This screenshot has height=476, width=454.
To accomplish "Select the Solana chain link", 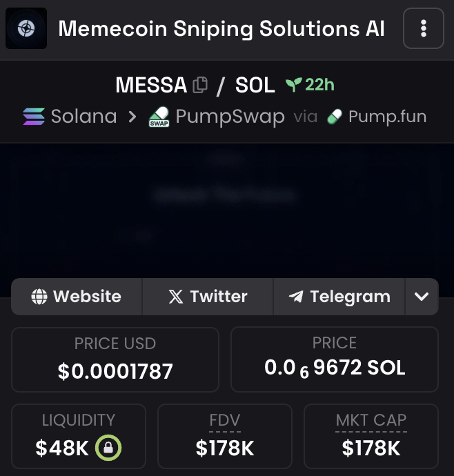I will (70, 117).
